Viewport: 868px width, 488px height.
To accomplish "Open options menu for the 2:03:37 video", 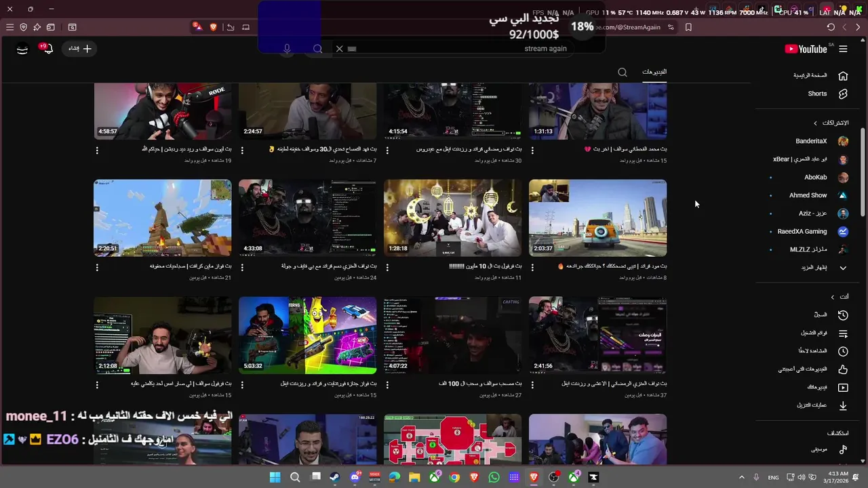I will pyautogui.click(x=532, y=267).
